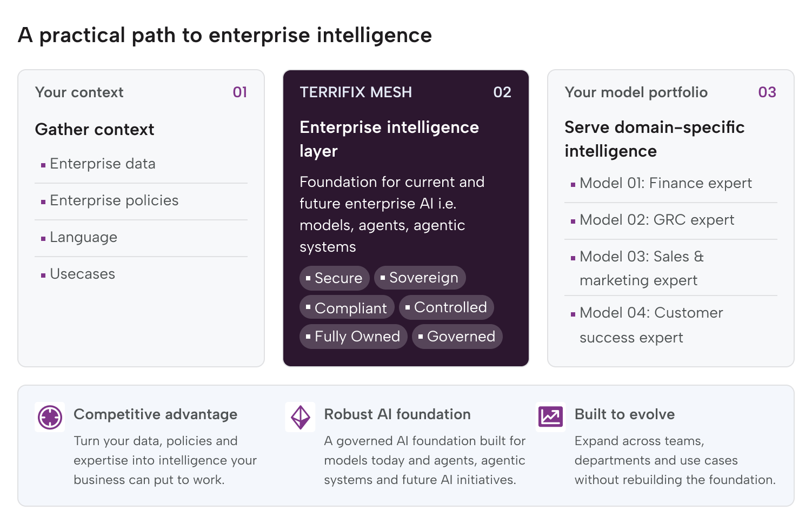This screenshot has height=524, width=812.
Task: Select the Governed tag pill
Action: [x=457, y=337]
